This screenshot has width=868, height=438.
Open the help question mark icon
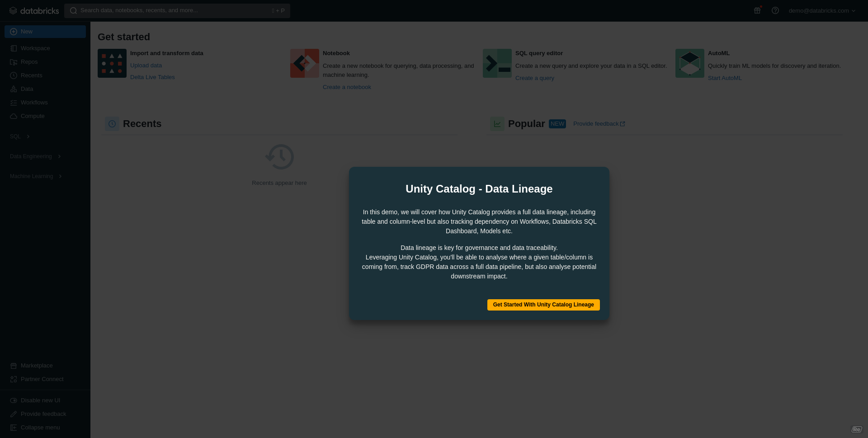pos(775,10)
